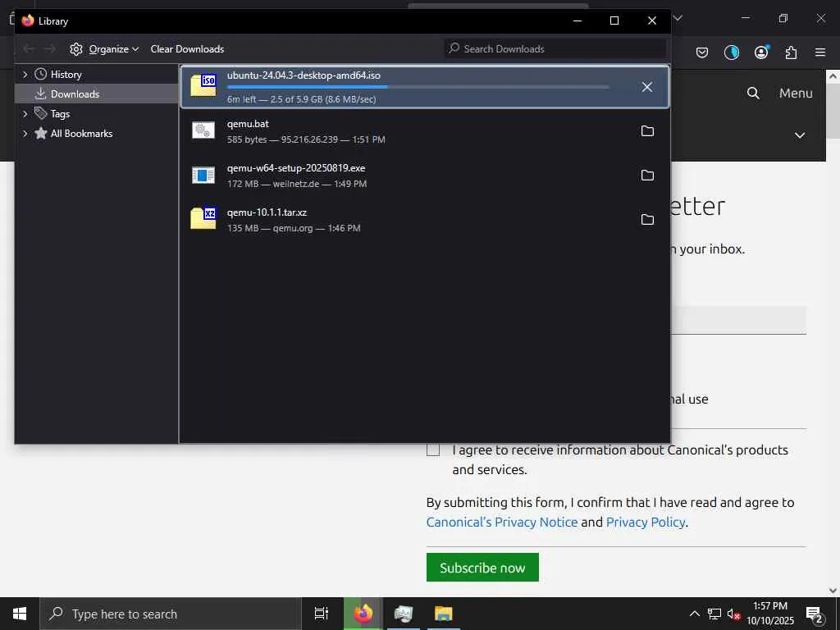Select the qemu-10.1.1.tar.xz file name
840x630 pixels.
267,212
